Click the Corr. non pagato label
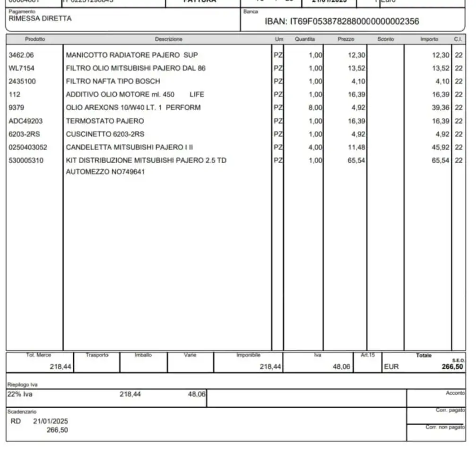This screenshot has height=454, width=476. [445, 427]
